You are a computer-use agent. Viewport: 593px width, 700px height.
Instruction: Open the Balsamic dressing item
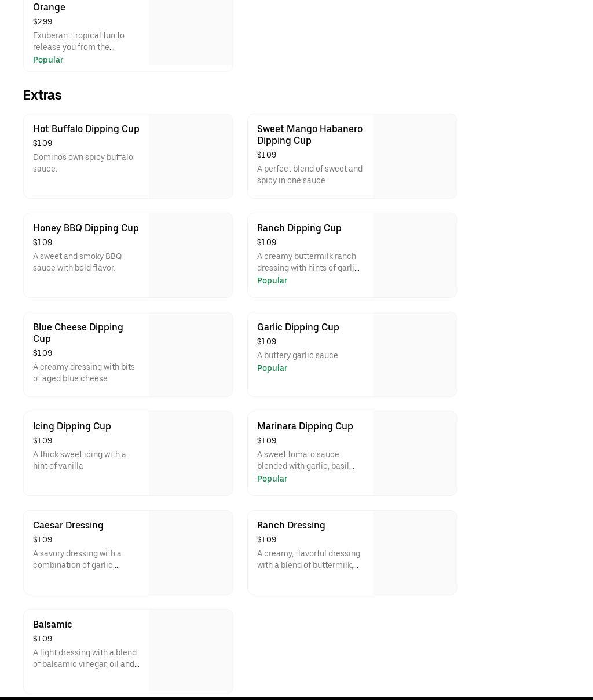click(52, 624)
